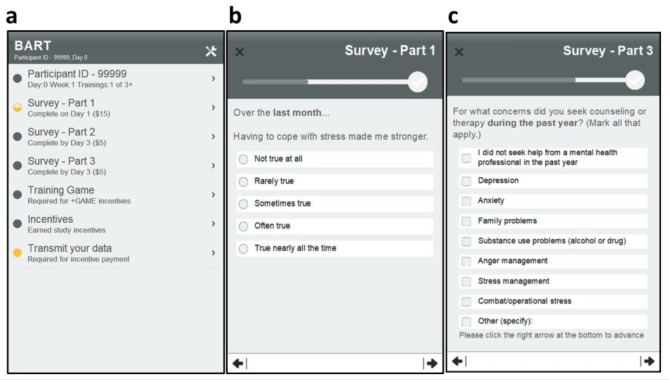Screen dimensions: 669x380
Task: Click the Survey Part 1 progress bar checkmark knob
Action: (418, 82)
